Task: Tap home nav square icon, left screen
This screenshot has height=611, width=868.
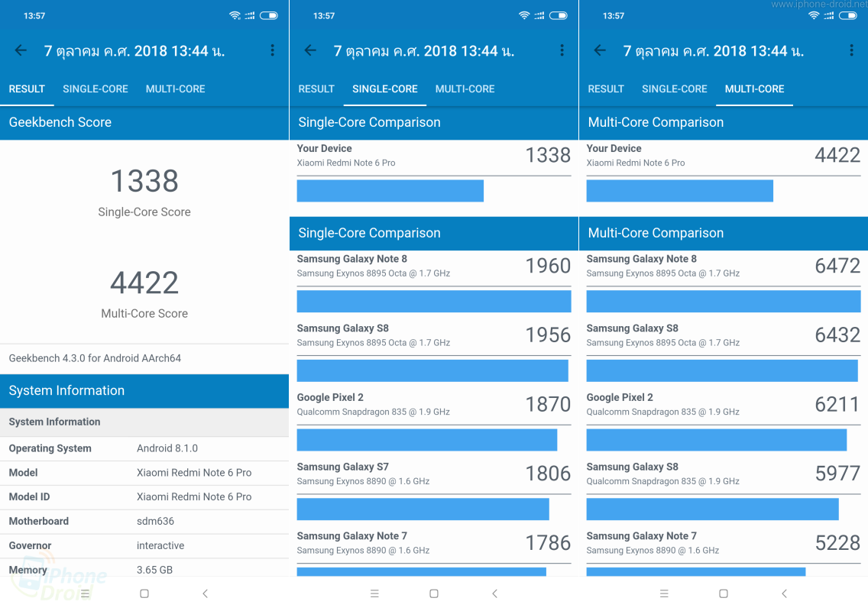Action: pos(144,594)
